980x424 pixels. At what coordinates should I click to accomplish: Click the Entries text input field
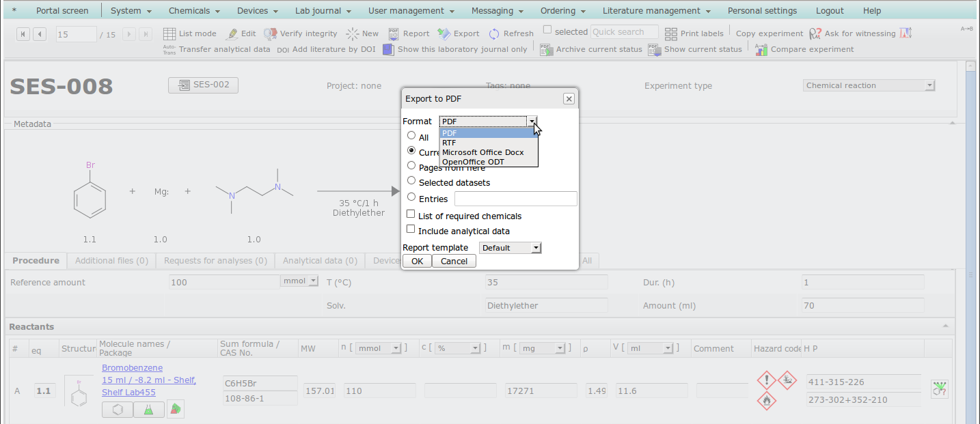515,199
